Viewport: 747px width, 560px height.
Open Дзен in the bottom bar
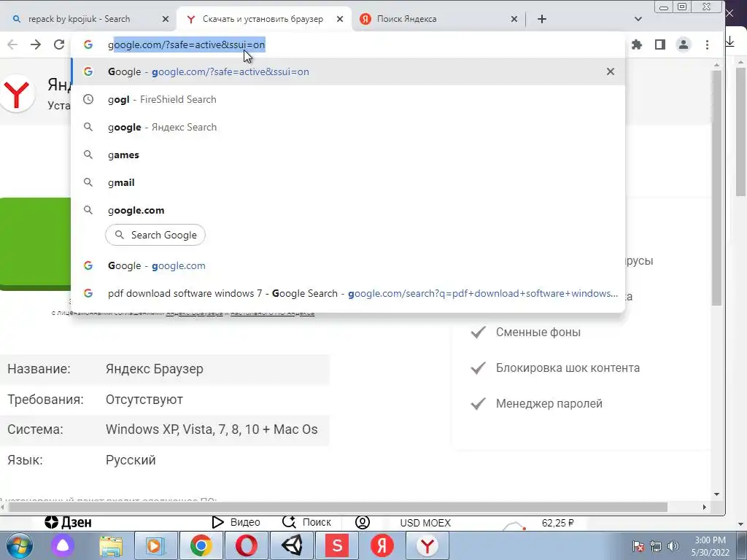(x=68, y=522)
